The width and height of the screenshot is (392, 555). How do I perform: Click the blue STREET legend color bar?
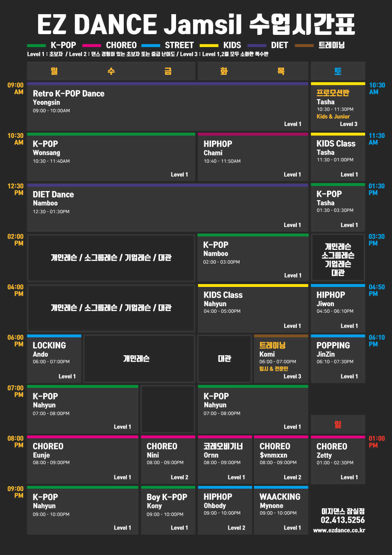pos(151,46)
